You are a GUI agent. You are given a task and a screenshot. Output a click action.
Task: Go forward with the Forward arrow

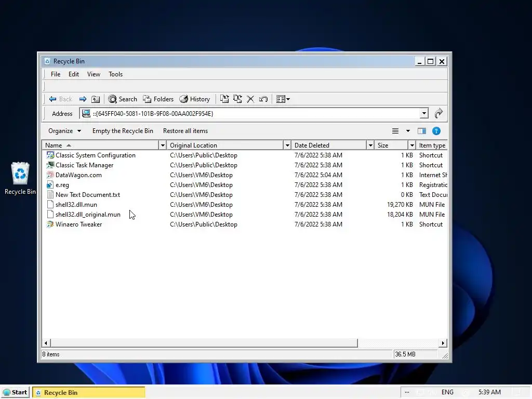(83, 99)
